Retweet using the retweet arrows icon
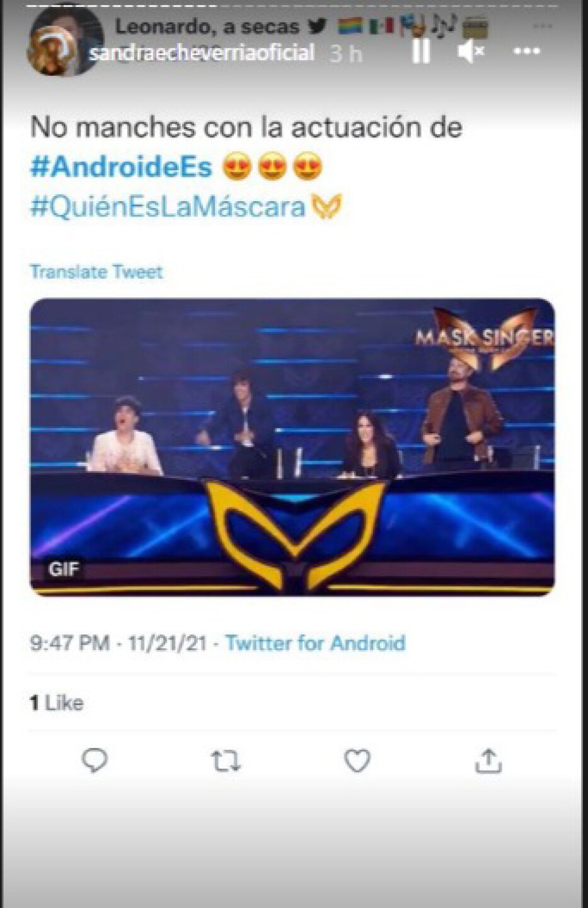 click(x=226, y=761)
